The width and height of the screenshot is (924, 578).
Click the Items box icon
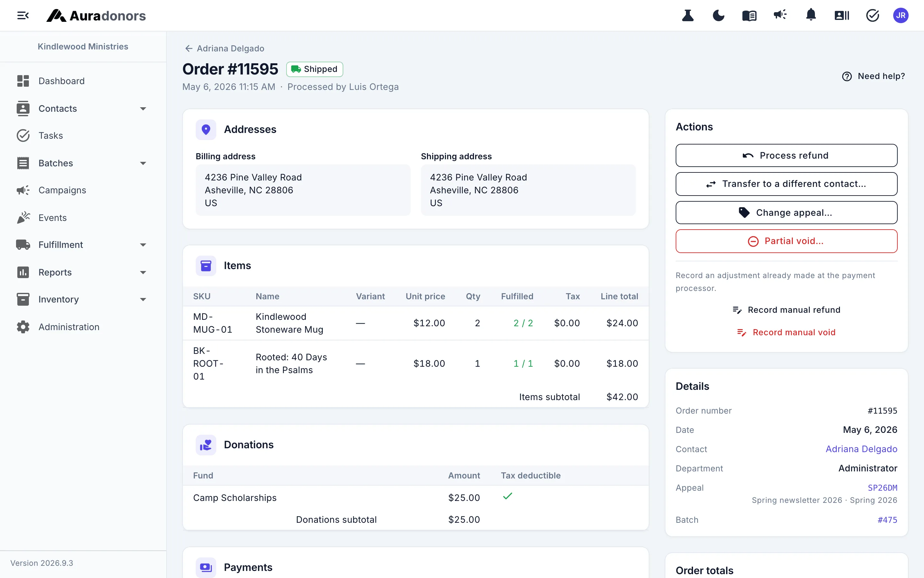(206, 266)
